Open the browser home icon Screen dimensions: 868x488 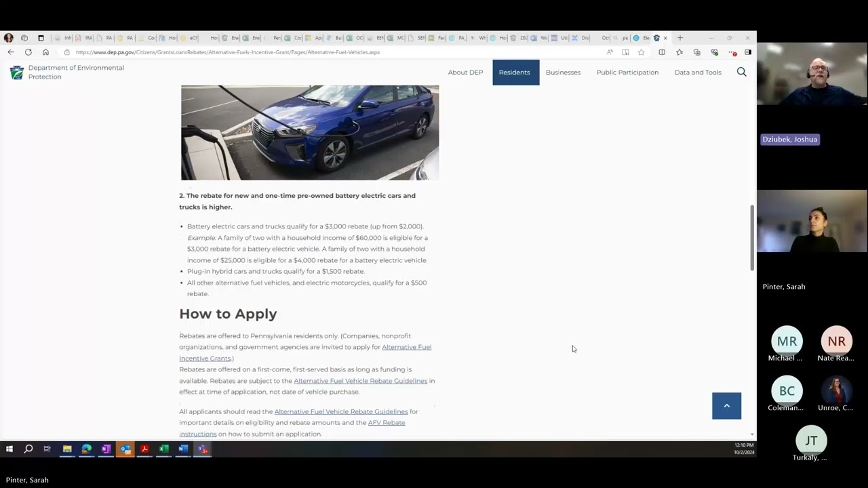[x=45, y=52]
